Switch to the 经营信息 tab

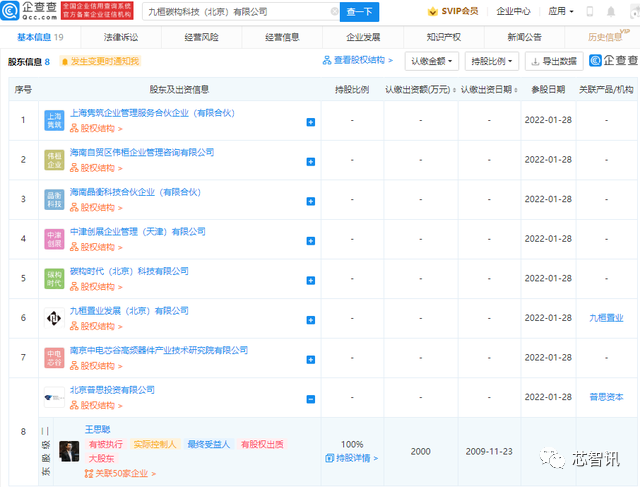point(282,37)
